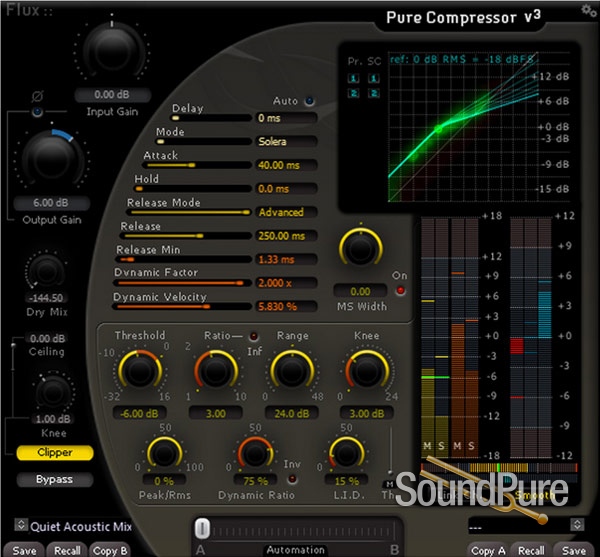Click the Threshold -6.00 dB value field

[x=139, y=414]
